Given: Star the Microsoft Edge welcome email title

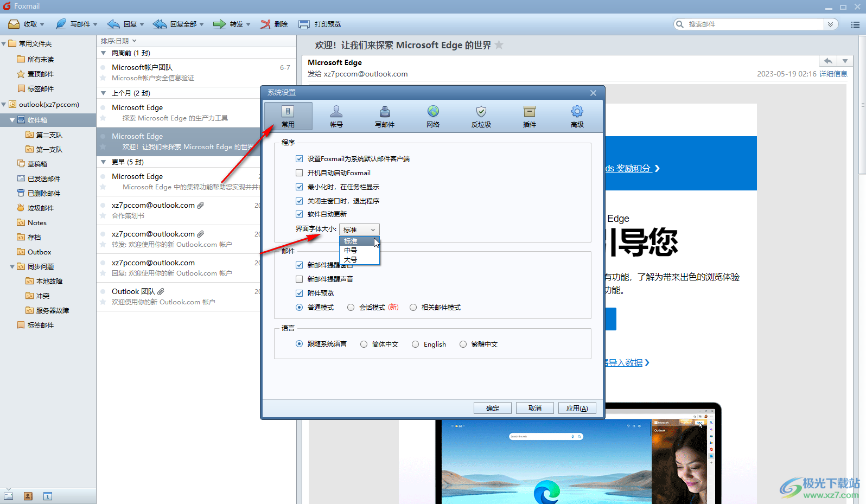Looking at the screenshot, I should pyautogui.click(x=499, y=45).
